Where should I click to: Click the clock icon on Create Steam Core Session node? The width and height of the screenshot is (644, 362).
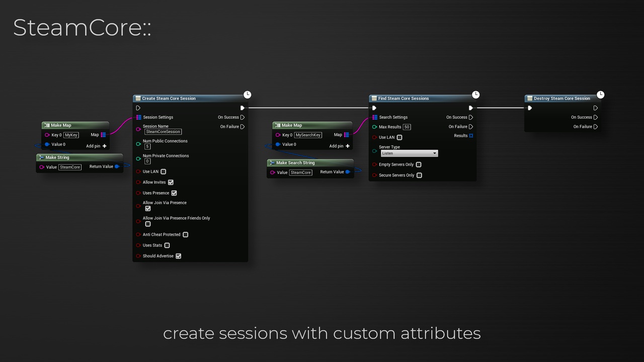click(x=247, y=95)
